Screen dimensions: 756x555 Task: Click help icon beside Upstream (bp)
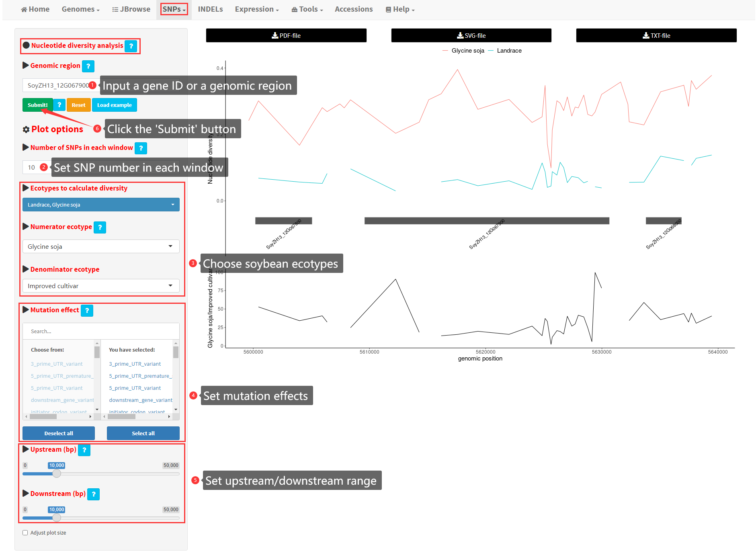tap(84, 450)
